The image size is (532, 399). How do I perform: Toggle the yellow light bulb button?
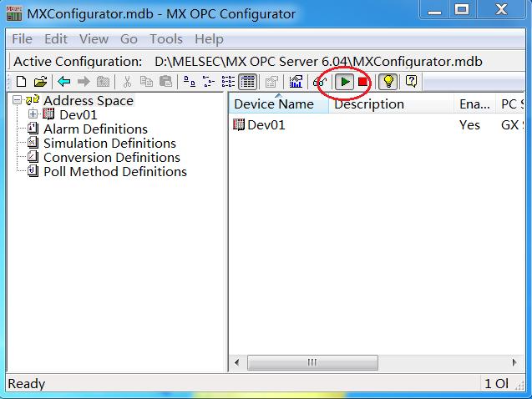(388, 82)
